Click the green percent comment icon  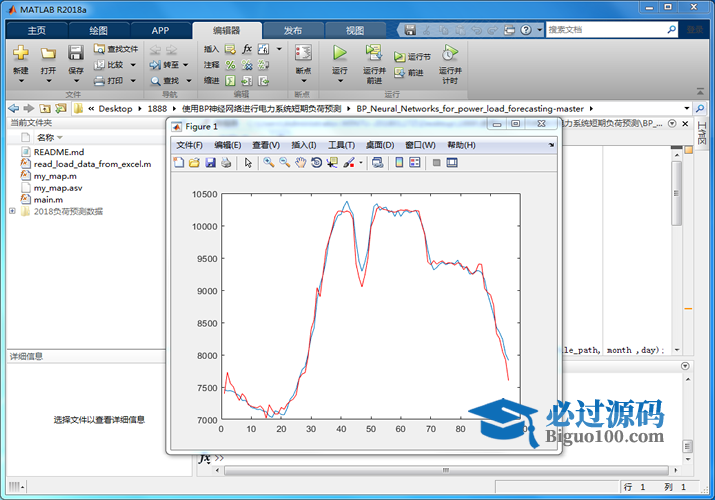click(230, 65)
